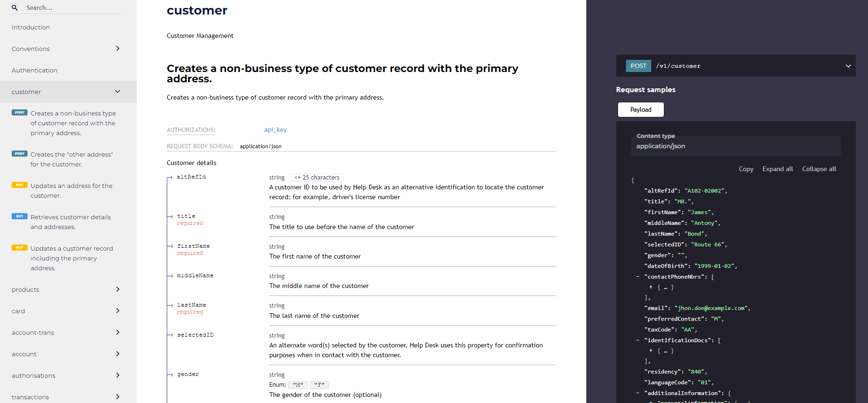Expand the card section chevron
The image size is (868, 403).
pyautogui.click(x=118, y=311)
